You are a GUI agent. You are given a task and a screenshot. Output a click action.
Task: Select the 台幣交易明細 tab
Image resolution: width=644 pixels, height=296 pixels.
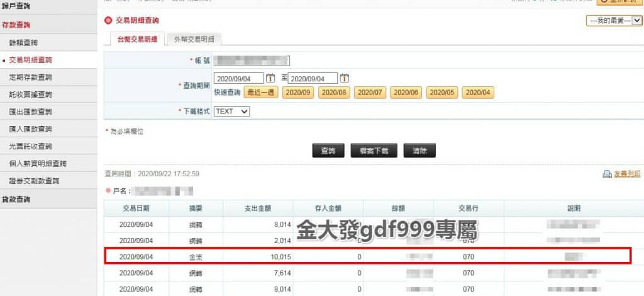point(137,39)
